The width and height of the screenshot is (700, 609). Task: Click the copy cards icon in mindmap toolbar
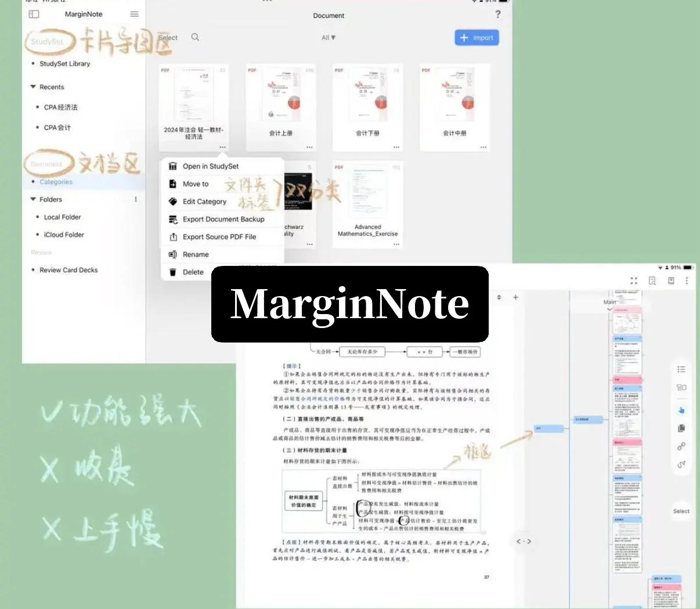tap(681, 428)
